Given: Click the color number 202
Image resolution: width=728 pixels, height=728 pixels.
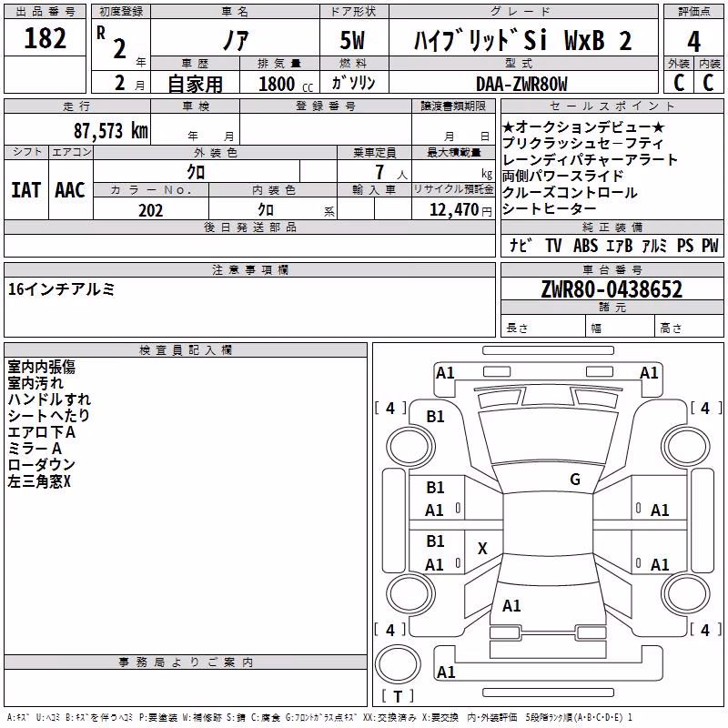Looking at the screenshot, I should click(x=150, y=210).
